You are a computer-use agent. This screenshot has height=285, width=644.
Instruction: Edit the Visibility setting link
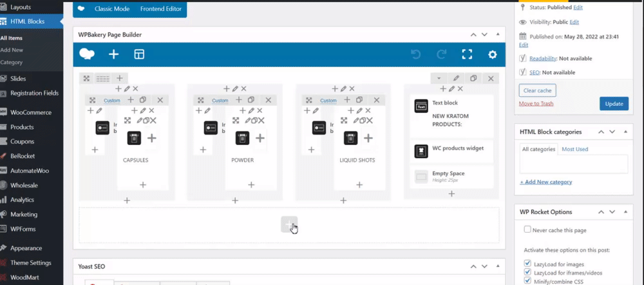574,22
